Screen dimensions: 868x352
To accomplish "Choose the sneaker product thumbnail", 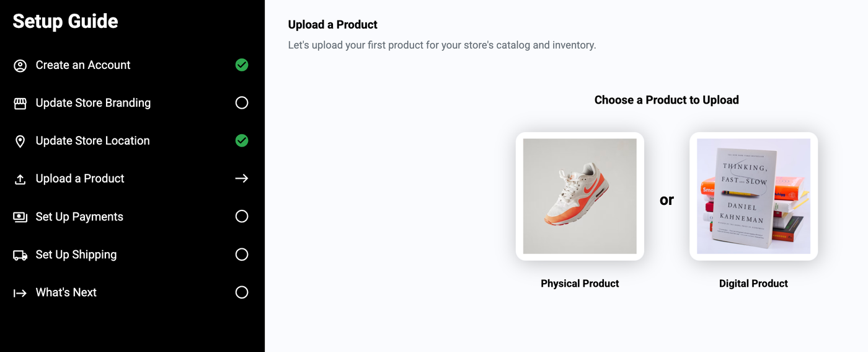I will point(580,196).
